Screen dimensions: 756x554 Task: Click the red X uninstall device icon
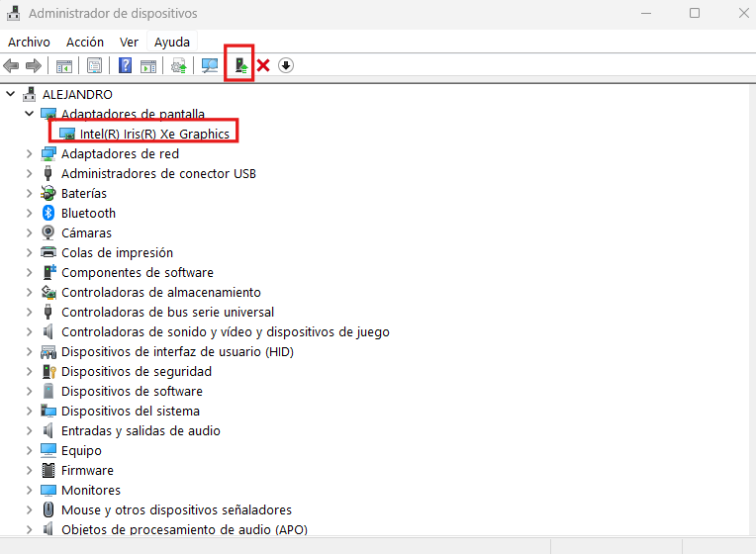(263, 66)
